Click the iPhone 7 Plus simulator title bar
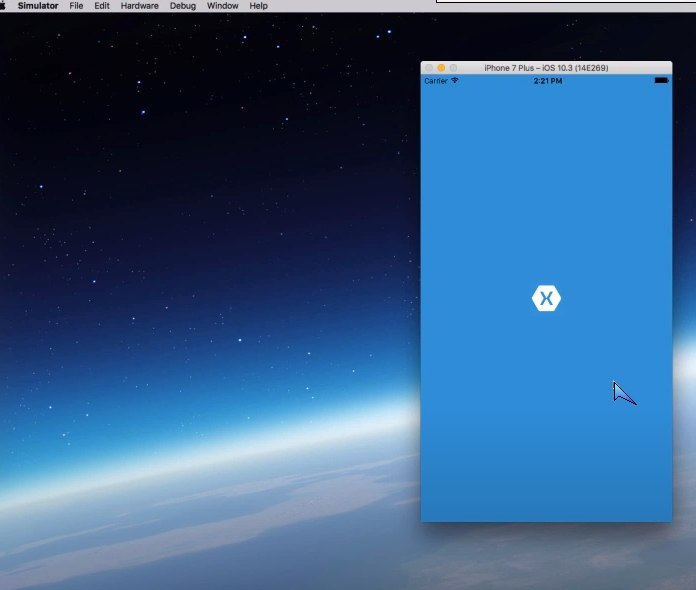The height and width of the screenshot is (590, 696). pos(546,68)
